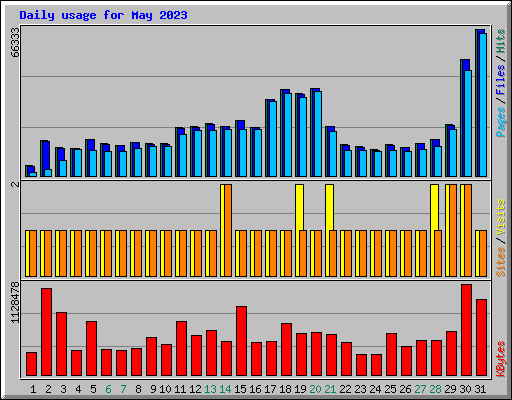Click the day 20 pages bar in hits chart

[318, 134]
